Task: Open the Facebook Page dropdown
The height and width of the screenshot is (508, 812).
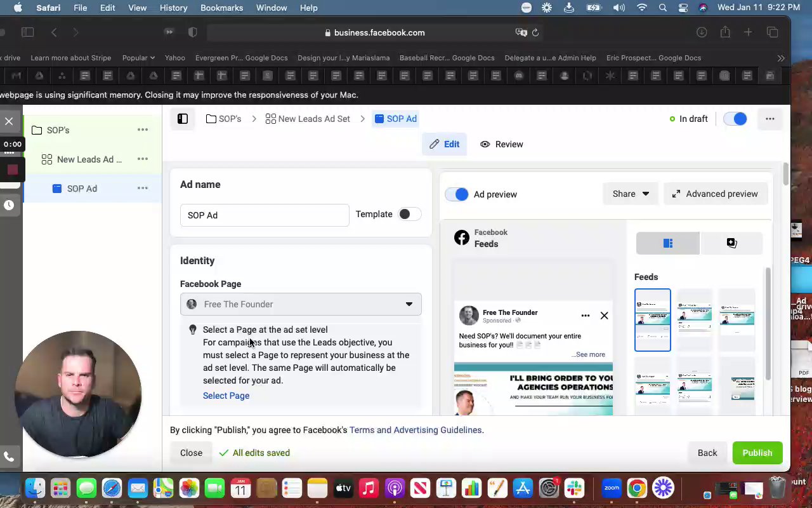Action: click(x=301, y=304)
